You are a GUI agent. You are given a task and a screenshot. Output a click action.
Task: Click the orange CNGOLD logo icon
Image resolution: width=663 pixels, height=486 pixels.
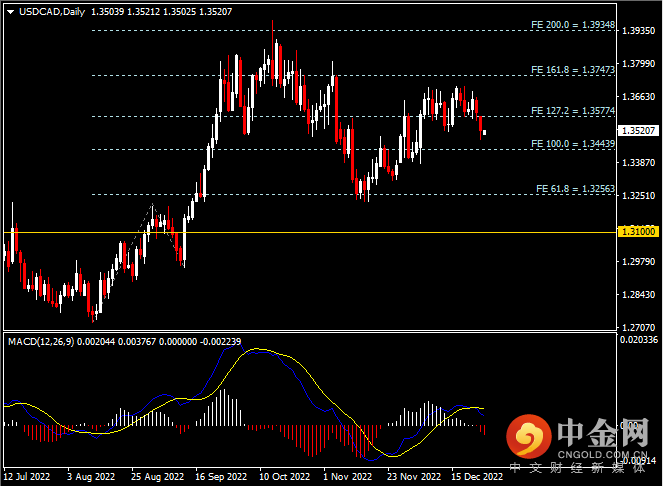[x=529, y=437]
